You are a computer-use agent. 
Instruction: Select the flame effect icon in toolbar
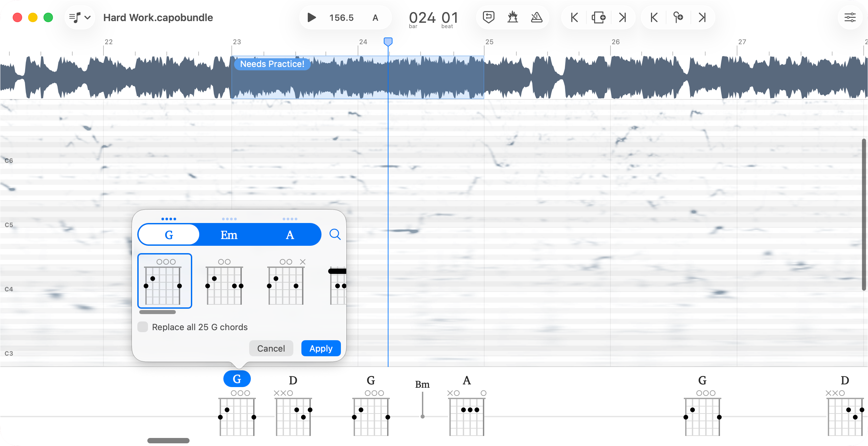tap(512, 17)
